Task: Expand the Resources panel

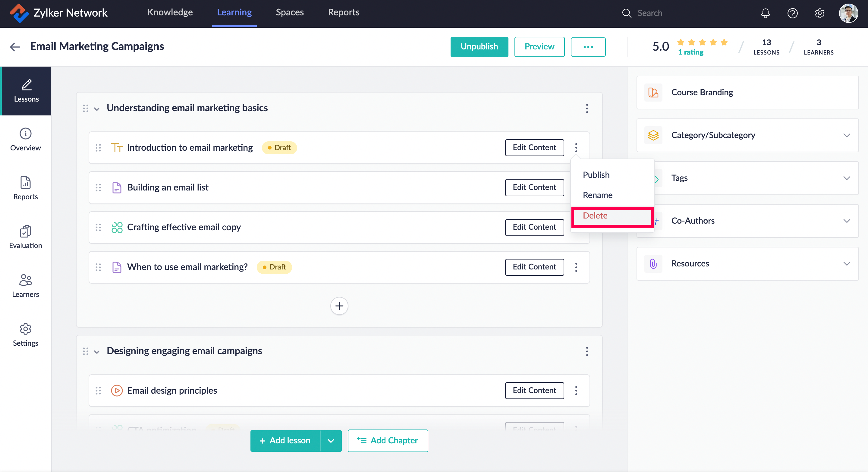Action: click(x=846, y=263)
